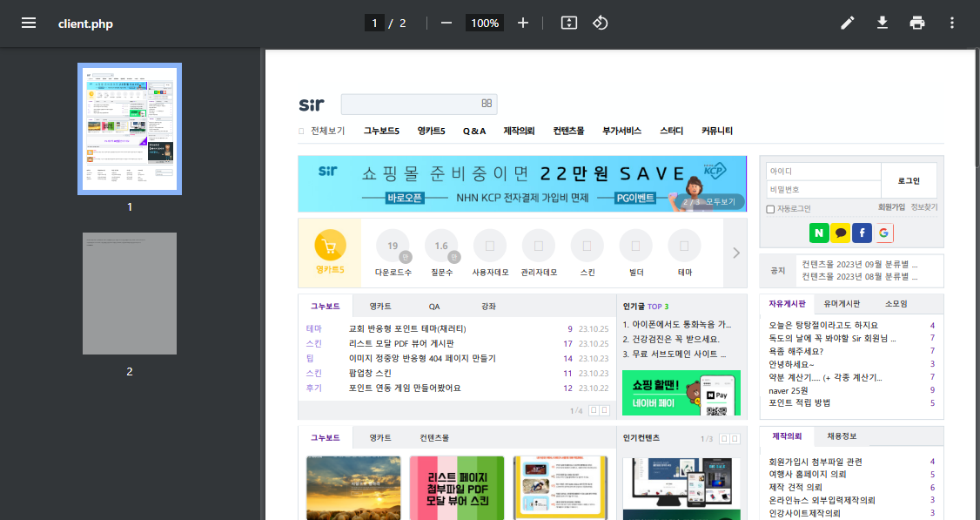Rotate the document counterclockwise
This screenshot has height=520, width=980.
tap(600, 23)
